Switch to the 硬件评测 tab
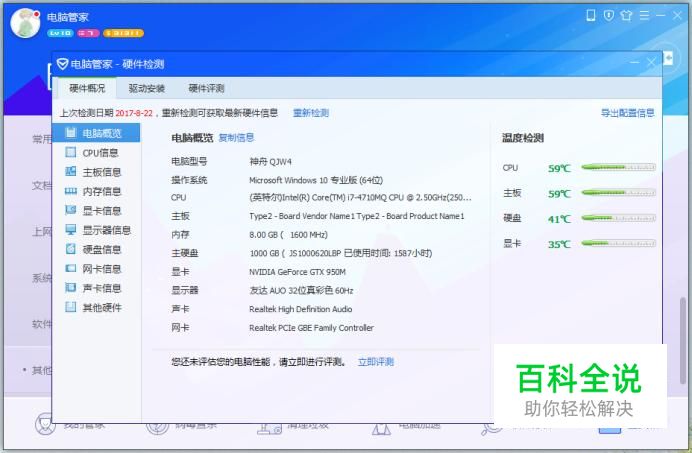This screenshot has height=453, width=692. click(207, 88)
